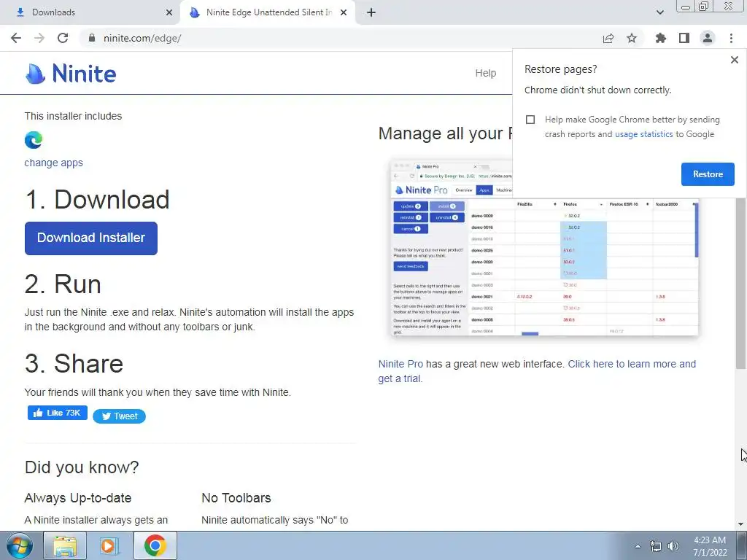Click the Tweet button

click(x=119, y=416)
